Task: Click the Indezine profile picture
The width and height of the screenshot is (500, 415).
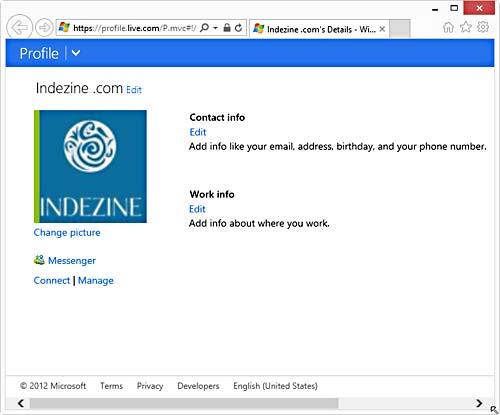Action: coord(90,166)
